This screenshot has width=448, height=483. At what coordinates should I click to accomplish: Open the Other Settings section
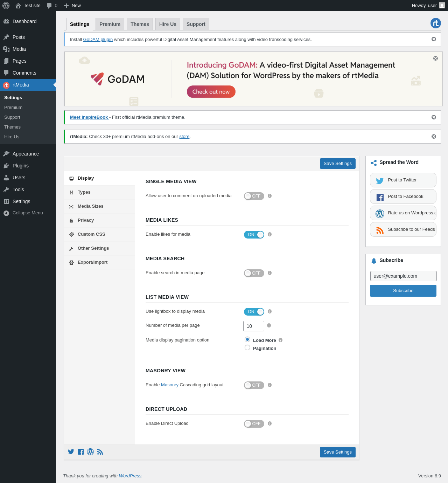pyautogui.click(x=99, y=248)
